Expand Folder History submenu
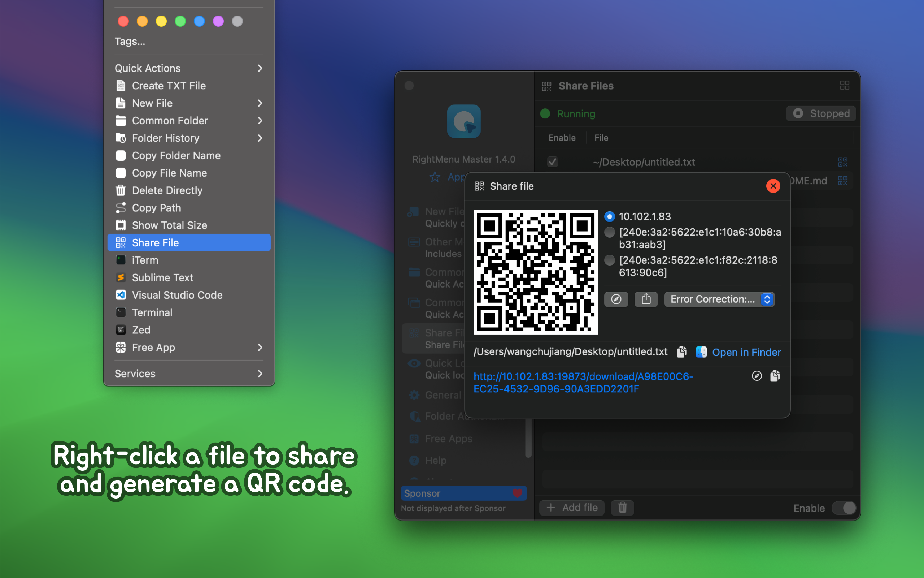924x578 pixels. click(x=189, y=138)
